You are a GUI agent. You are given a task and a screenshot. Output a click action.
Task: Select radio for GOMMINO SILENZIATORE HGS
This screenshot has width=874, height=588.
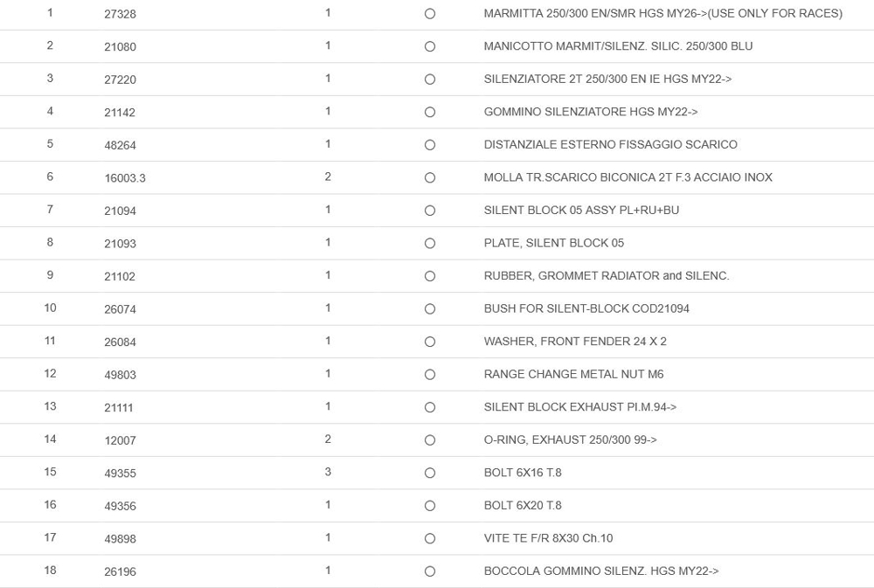click(429, 113)
